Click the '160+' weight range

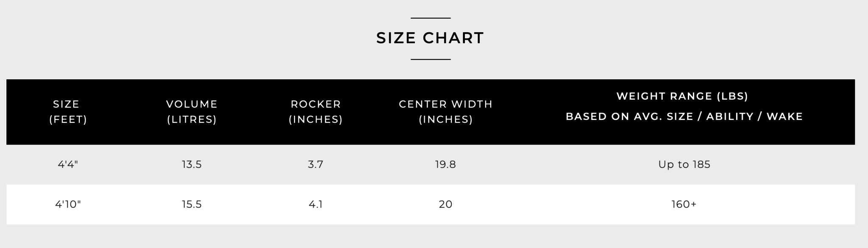coord(684,204)
